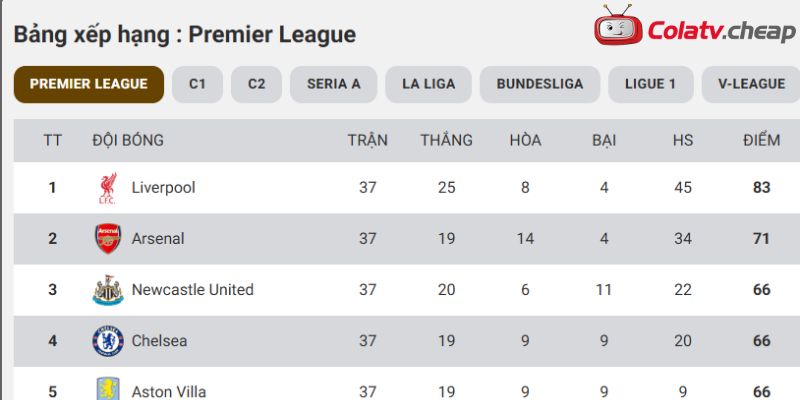Screen dimensions: 800x400
Task: Switch to the Bundesliga tab
Action: 540,84
